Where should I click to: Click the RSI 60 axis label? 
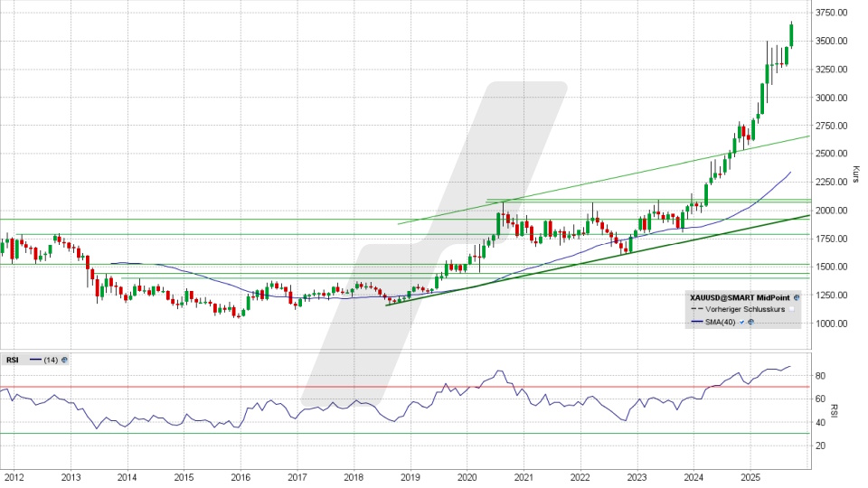coord(821,399)
